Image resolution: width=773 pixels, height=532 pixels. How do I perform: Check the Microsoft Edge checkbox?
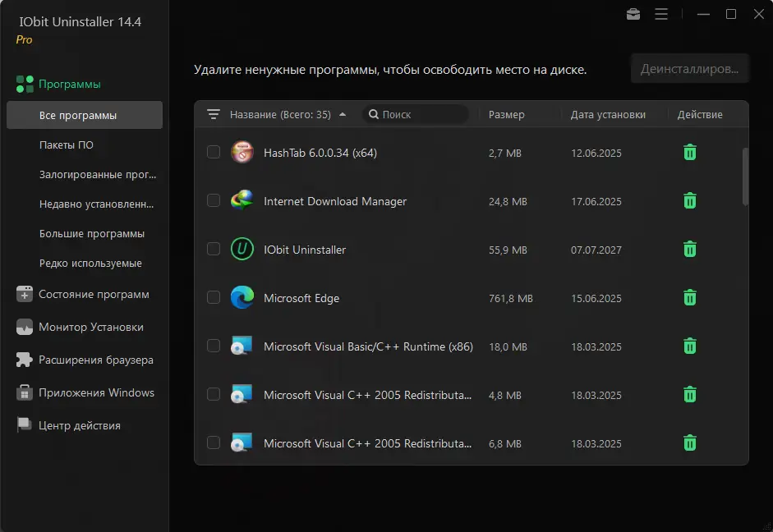(214, 298)
